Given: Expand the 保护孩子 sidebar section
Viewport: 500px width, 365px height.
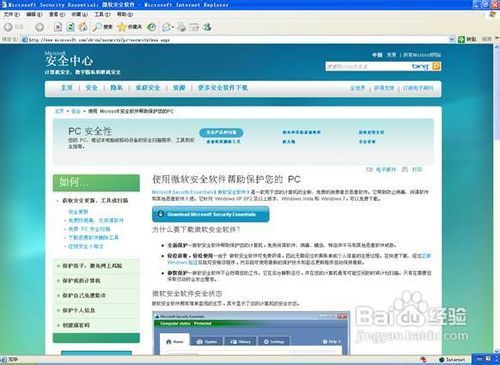Looking at the screenshot, I should 58,266.
